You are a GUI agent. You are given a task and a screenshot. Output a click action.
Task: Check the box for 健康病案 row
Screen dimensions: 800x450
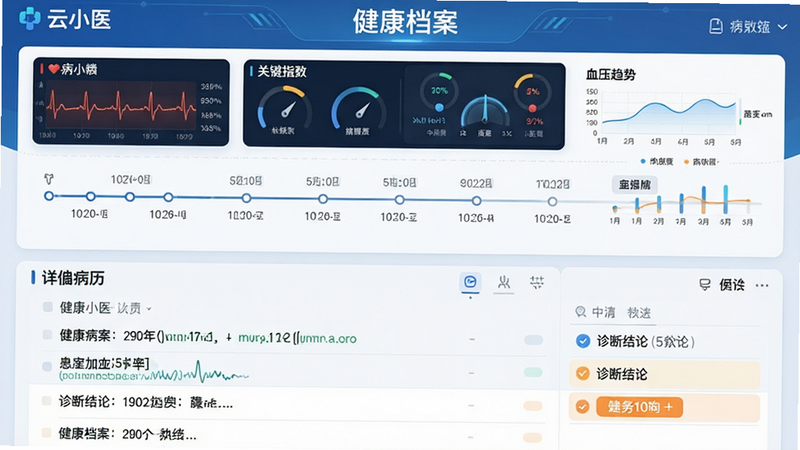[x=47, y=335]
